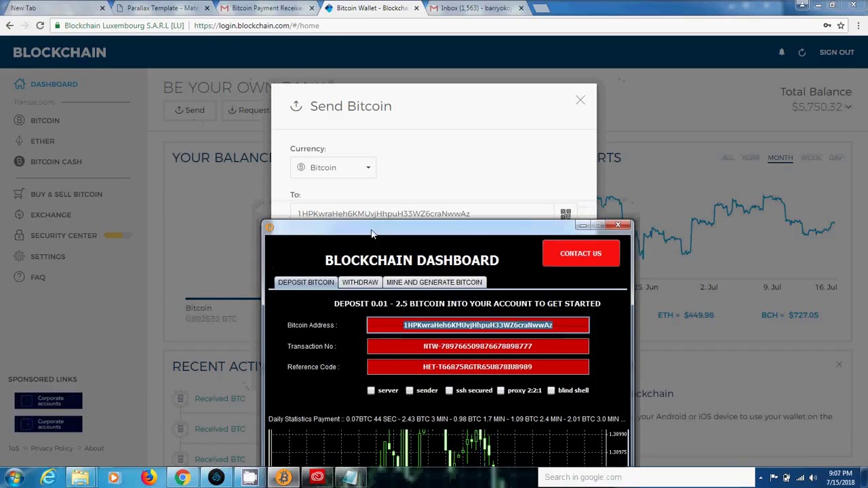The height and width of the screenshot is (488, 868).
Task: Open the About link in the footer
Action: pyautogui.click(x=94, y=448)
